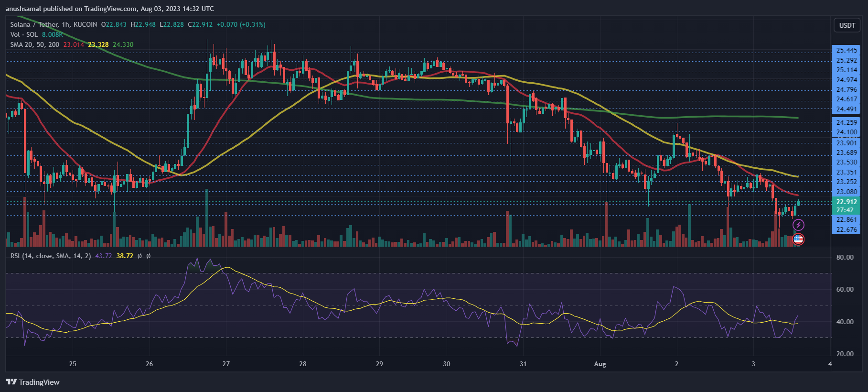
Task: Click price level label 23.901
Action: [847, 143]
